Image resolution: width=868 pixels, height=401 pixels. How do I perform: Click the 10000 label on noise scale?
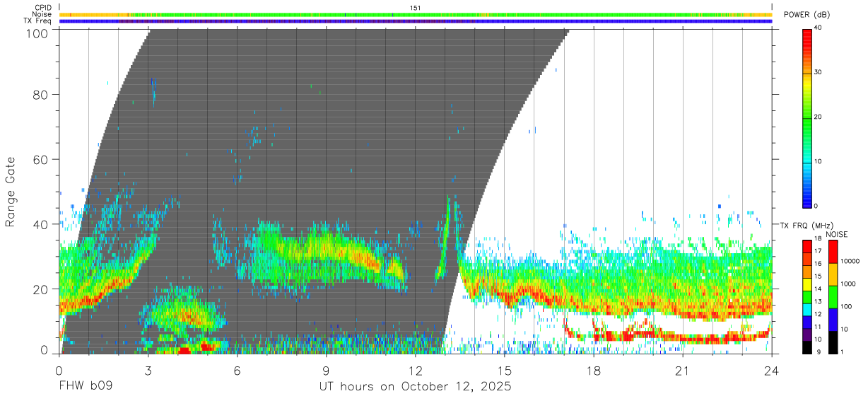pyautogui.click(x=849, y=261)
